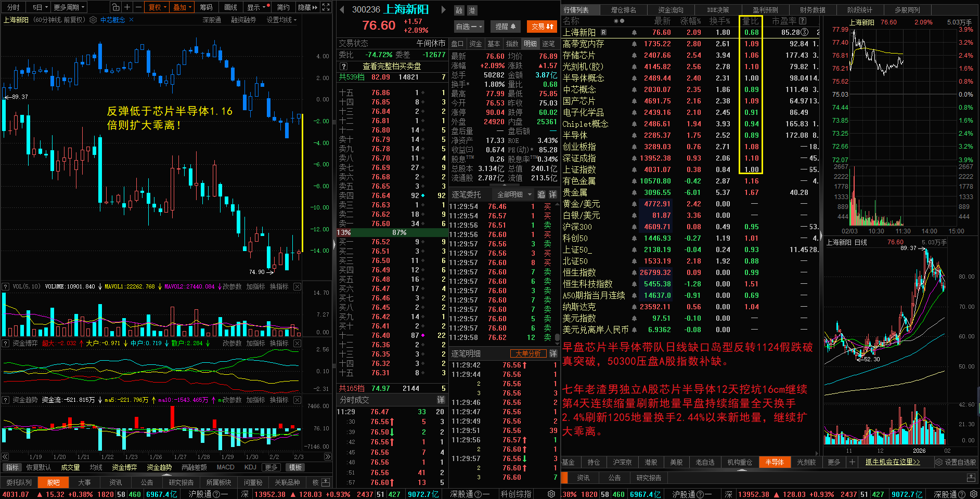Toggle the 资金博弈 indicator
The image size is (980, 499).
pos(124,467)
